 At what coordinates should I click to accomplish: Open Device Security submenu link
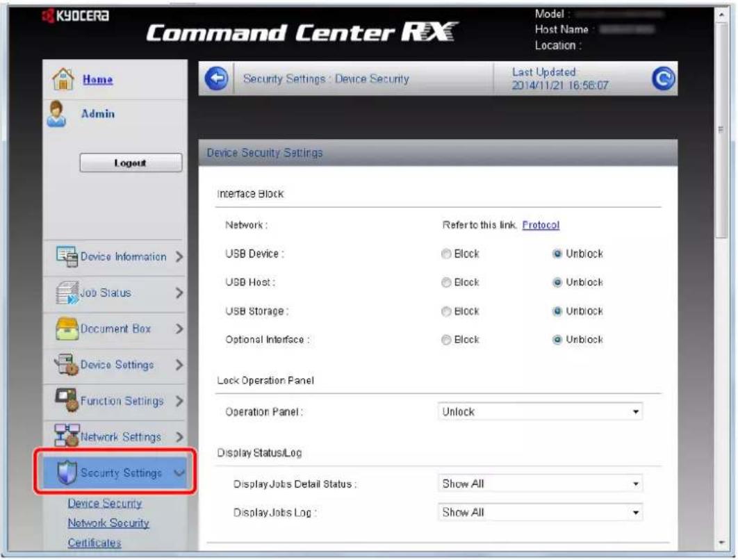[104, 503]
